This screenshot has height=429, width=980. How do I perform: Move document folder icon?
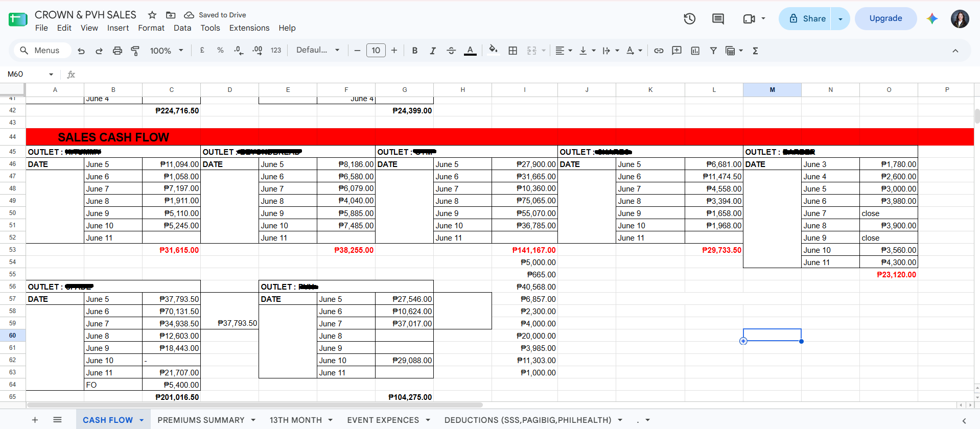coord(171,15)
